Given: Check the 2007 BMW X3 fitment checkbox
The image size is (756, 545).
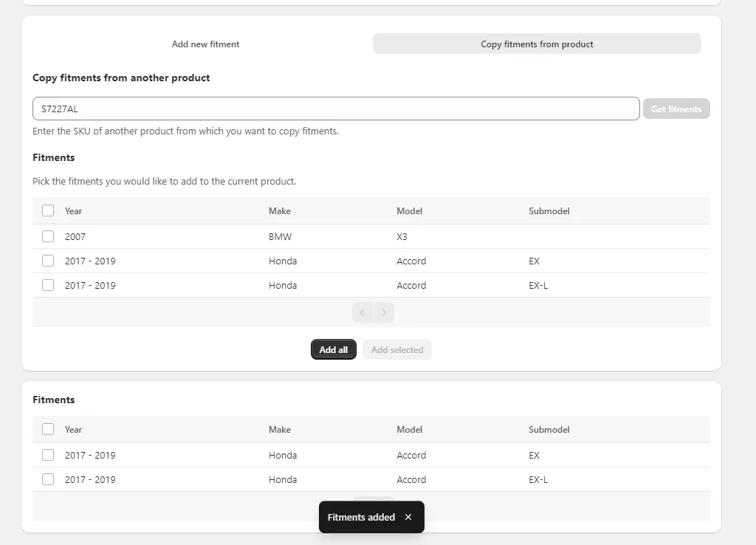Looking at the screenshot, I should [x=48, y=236].
